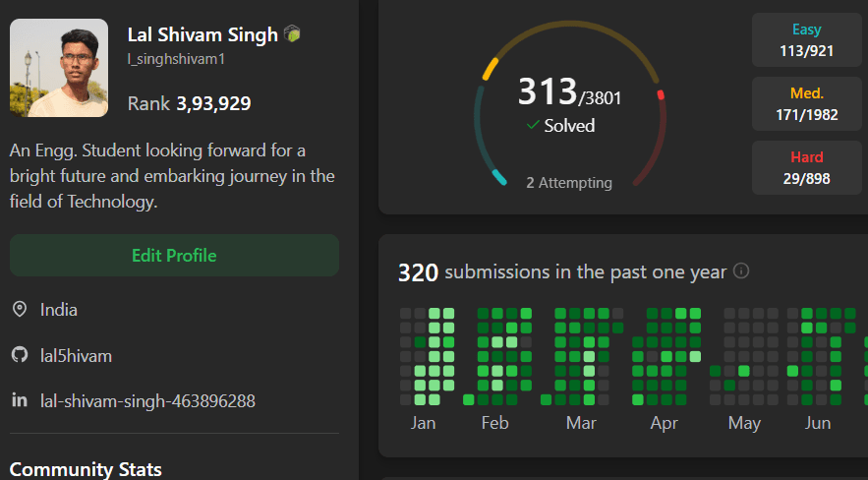This screenshot has width=868, height=480.
Task: Click the green Solved checkmark icon
Action: [x=533, y=125]
